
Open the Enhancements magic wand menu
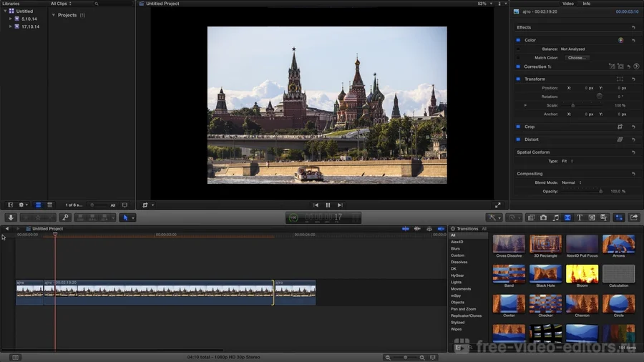coord(493,217)
